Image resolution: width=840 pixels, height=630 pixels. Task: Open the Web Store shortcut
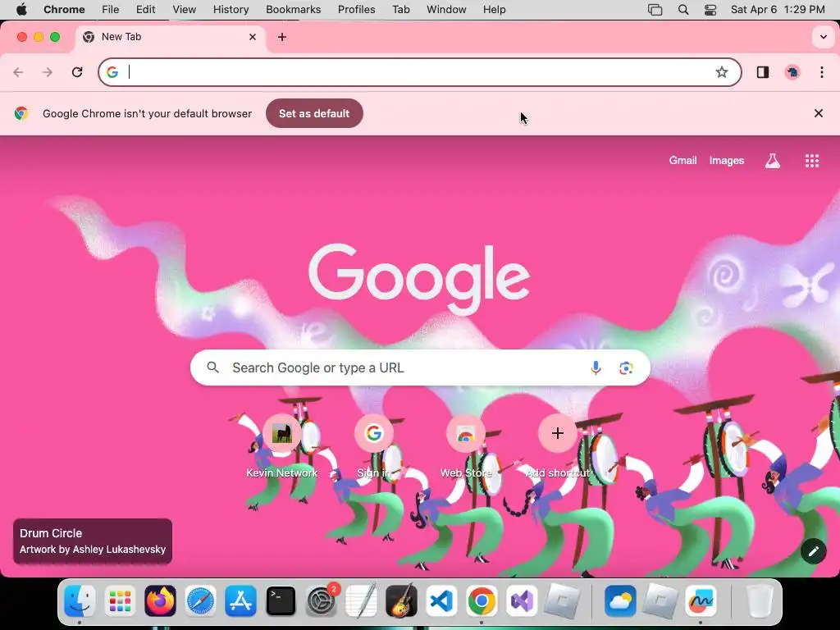tap(466, 447)
